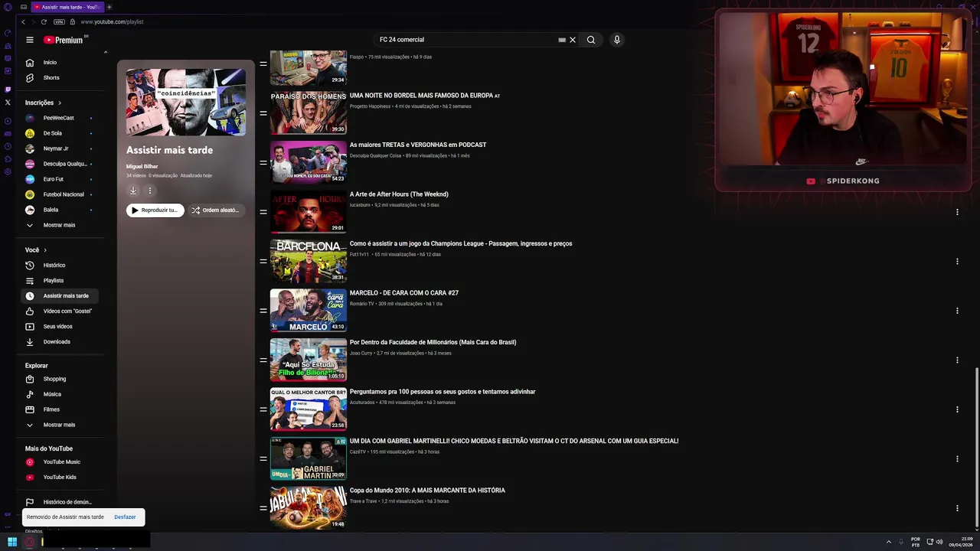The width and height of the screenshot is (980, 551).
Task: Open Miguel Bilhar playlist owner link
Action: click(142, 166)
